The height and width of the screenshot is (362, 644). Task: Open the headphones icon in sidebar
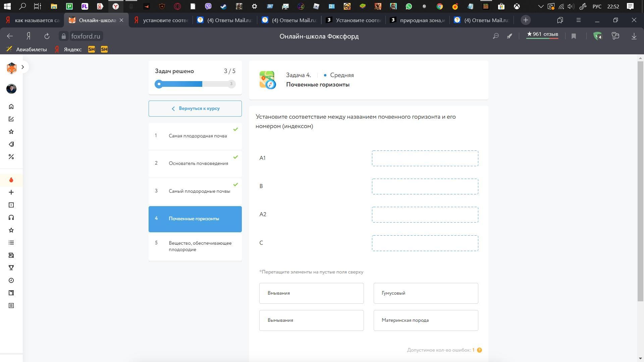[11, 218]
